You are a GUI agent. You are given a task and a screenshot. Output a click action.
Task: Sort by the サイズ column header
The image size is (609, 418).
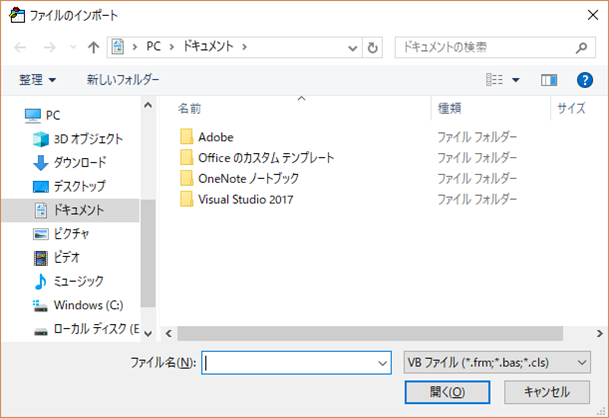point(571,108)
